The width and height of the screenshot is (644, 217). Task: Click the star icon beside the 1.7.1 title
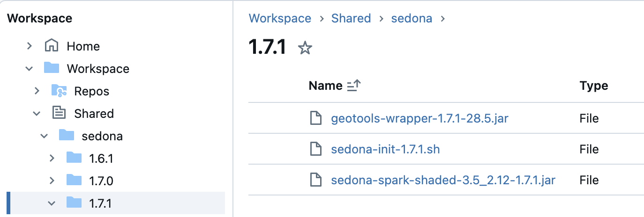(x=305, y=48)
